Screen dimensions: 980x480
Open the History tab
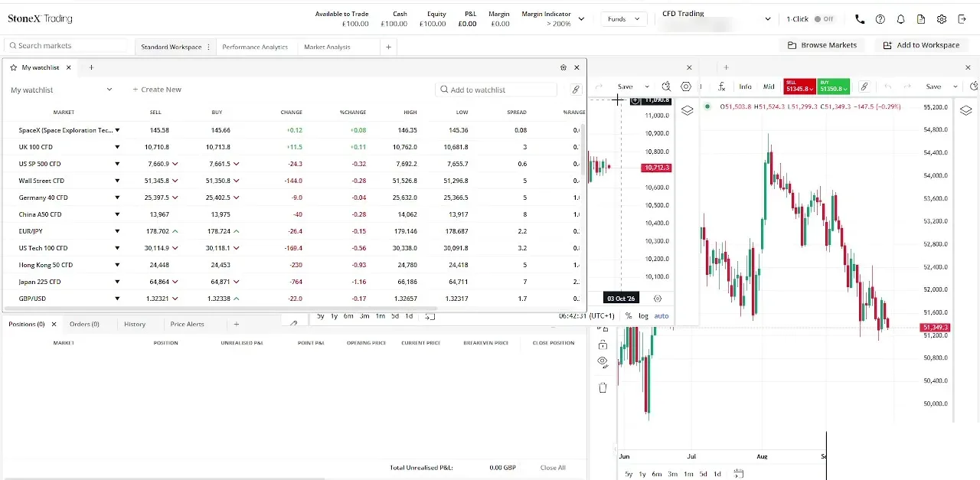click(135, 324)
